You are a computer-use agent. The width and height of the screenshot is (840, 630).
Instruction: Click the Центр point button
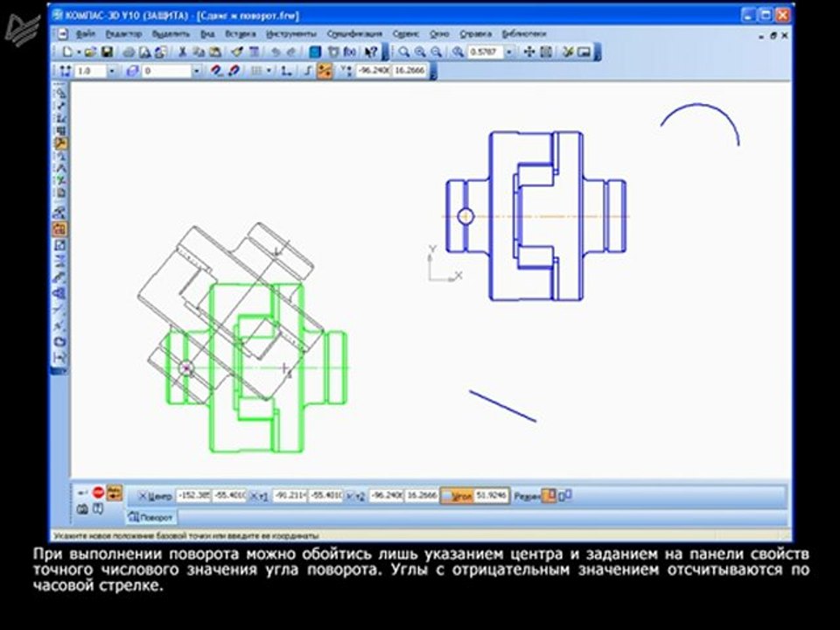[x=156, y=496]
